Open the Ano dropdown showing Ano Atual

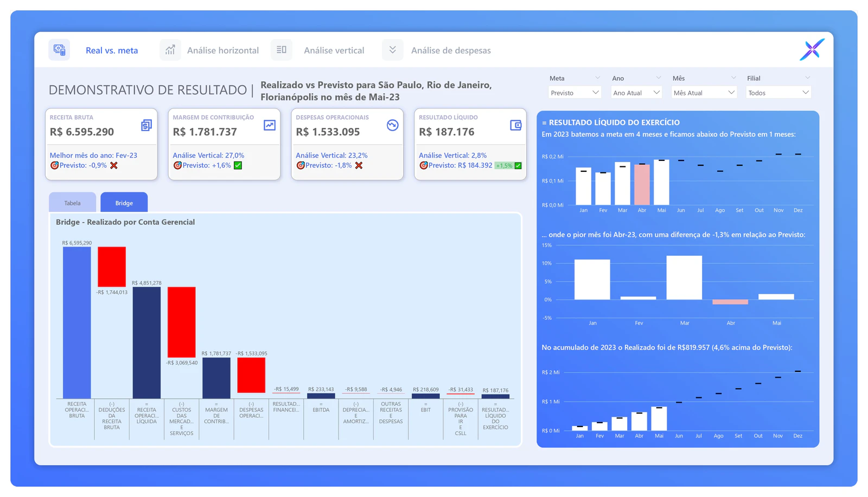[636, 93]
